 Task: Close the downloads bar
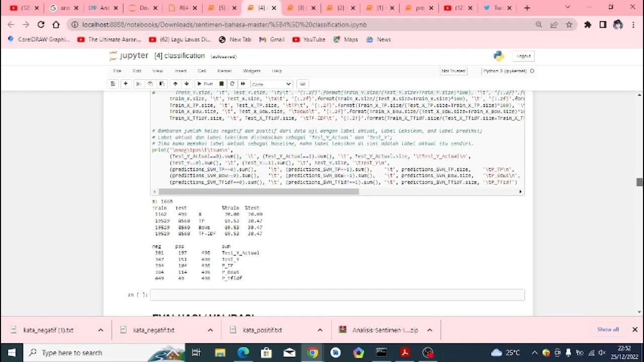tap(635, 330)
